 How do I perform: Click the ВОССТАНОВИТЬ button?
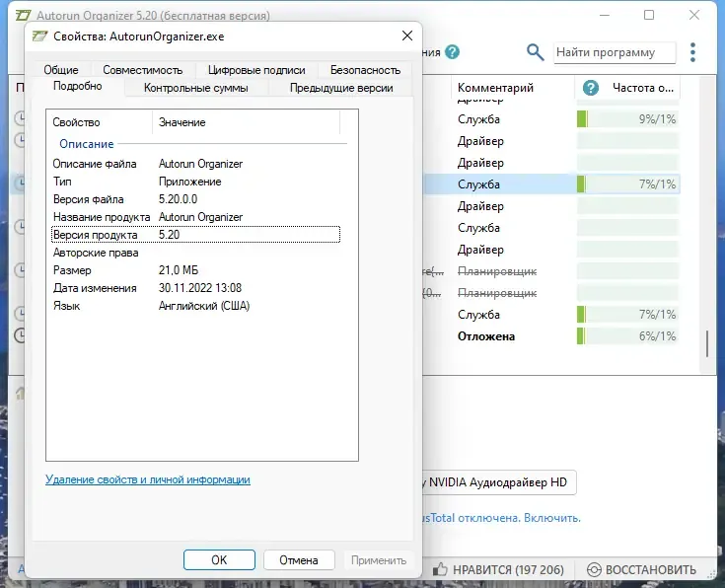641,569
